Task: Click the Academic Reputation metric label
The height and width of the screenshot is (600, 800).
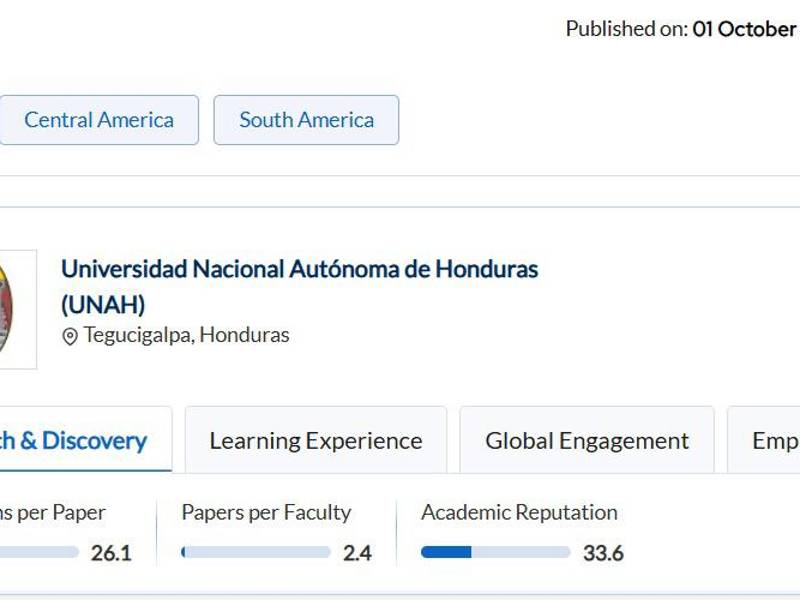Action: click(x=518, y=512)
